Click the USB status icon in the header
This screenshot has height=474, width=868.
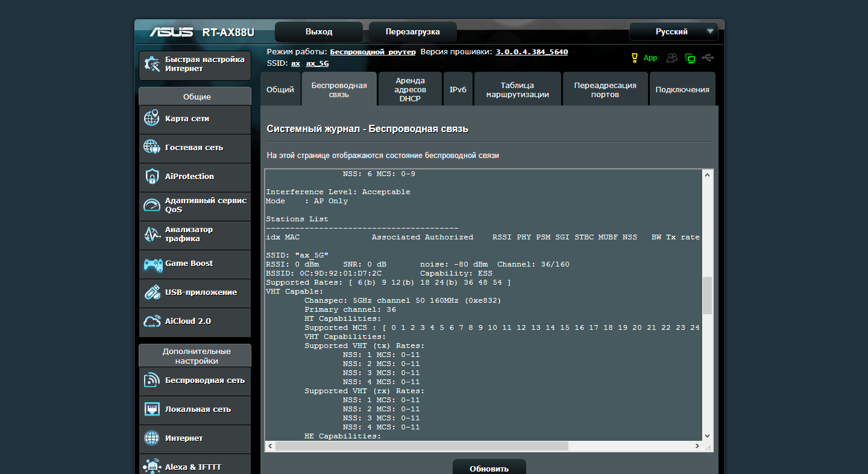tap(708, 58)
